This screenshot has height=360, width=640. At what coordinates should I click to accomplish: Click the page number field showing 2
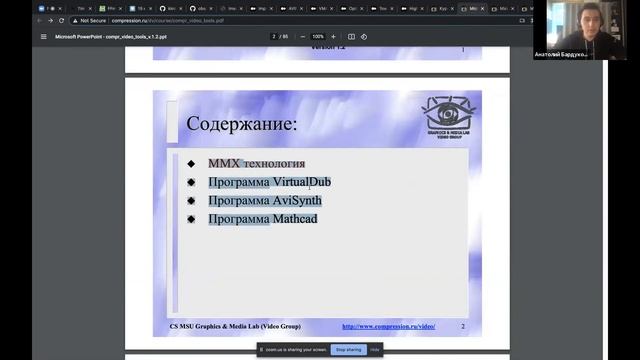tap(274, 37)
